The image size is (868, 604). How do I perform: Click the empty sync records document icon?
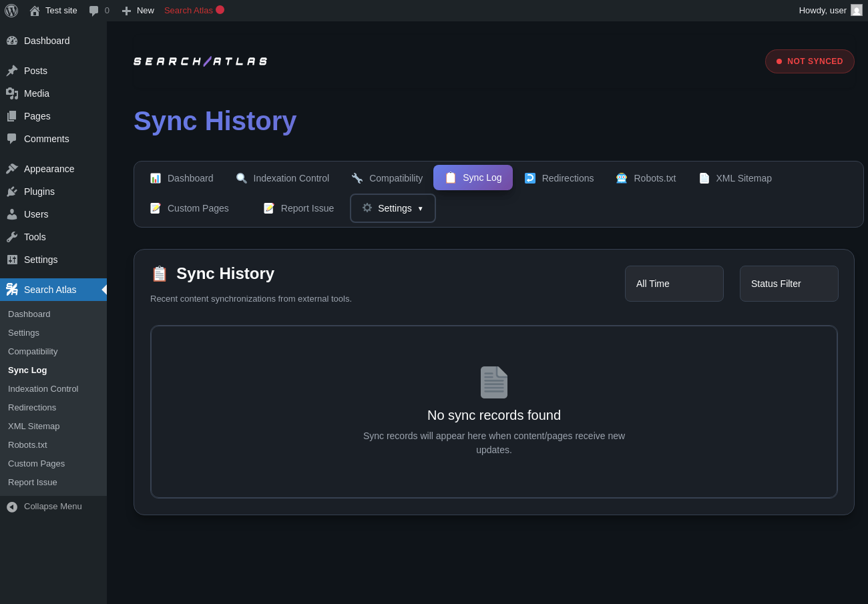tap(494, 382)
